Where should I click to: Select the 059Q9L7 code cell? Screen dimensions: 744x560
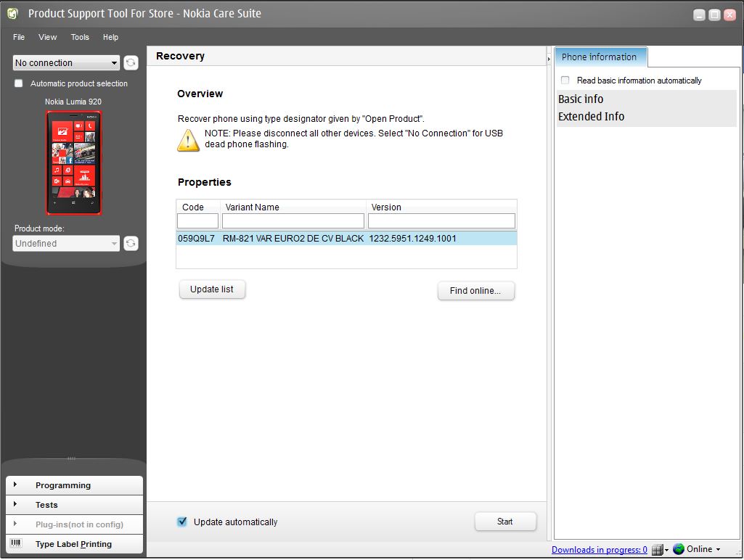[x=197, y=239]
